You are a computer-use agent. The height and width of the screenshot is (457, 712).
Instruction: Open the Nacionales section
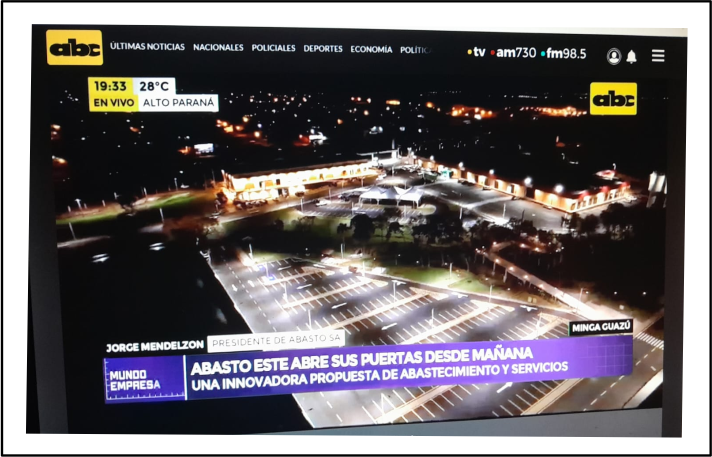point(218,47)
